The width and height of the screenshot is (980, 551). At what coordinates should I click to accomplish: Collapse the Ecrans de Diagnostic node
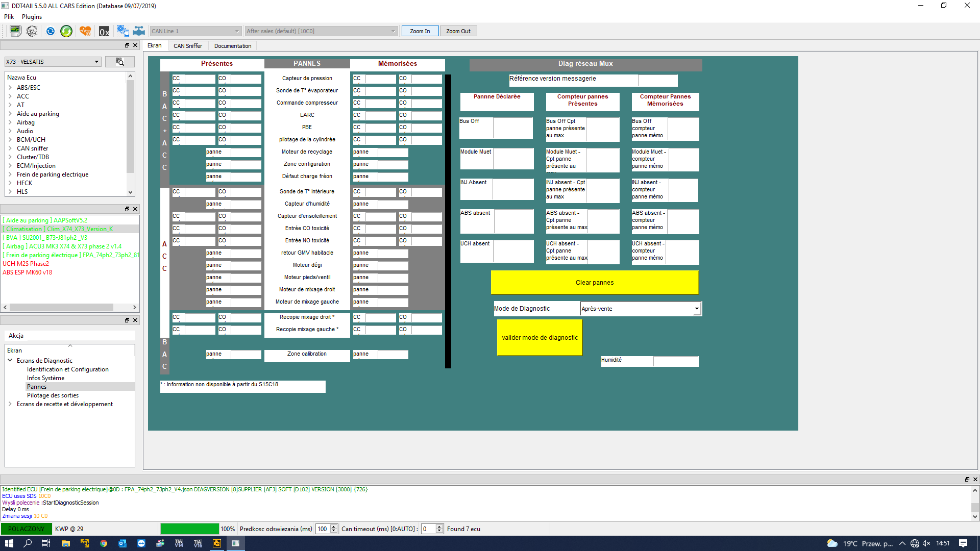click(x=10, y=361)
